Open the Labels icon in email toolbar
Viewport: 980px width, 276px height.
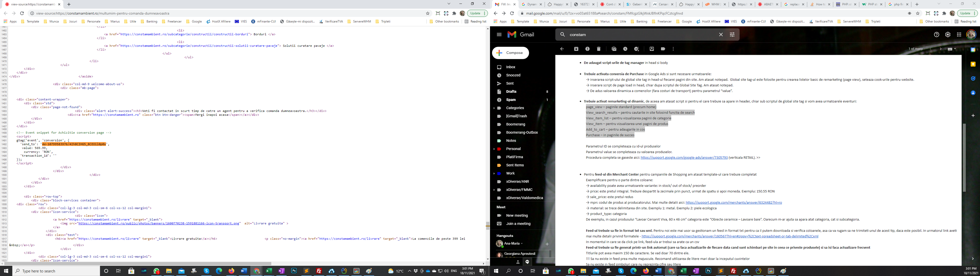663,49
